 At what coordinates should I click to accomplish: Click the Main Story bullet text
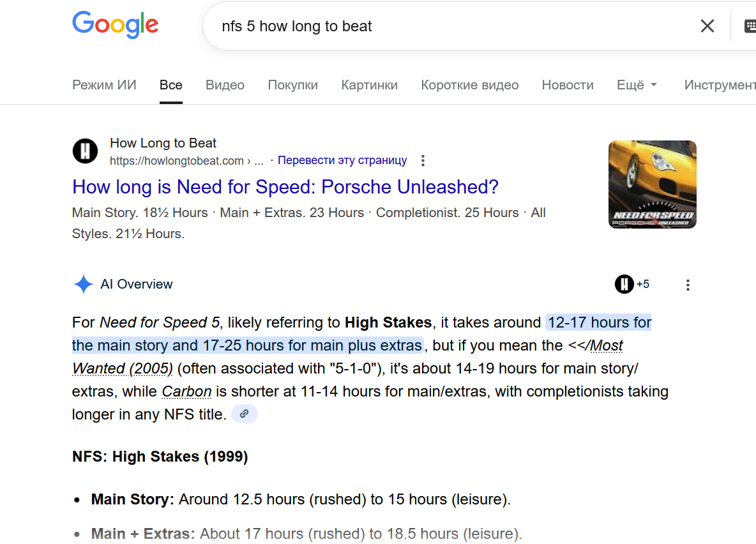(300, 499)
